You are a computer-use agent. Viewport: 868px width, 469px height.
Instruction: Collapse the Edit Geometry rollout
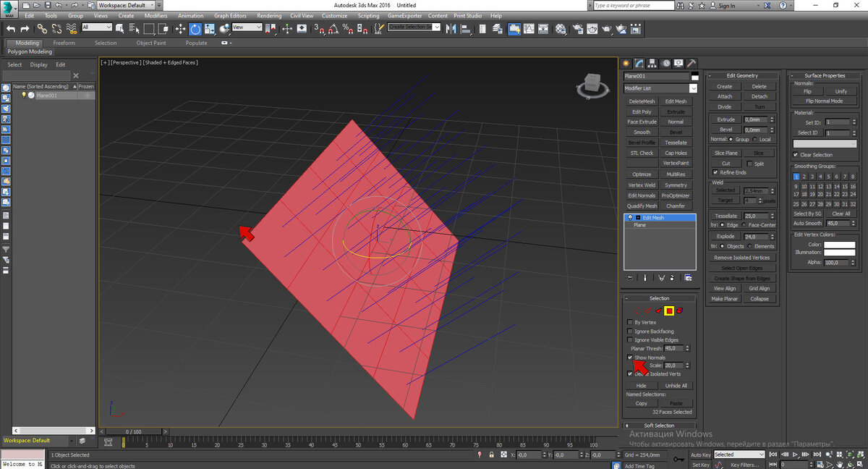742,75
